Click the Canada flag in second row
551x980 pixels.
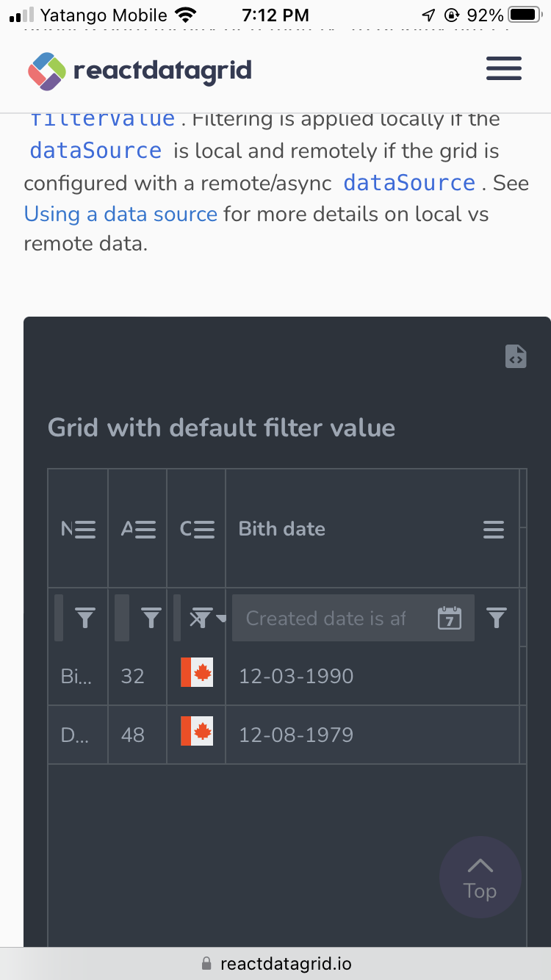(x=197, y=732)
